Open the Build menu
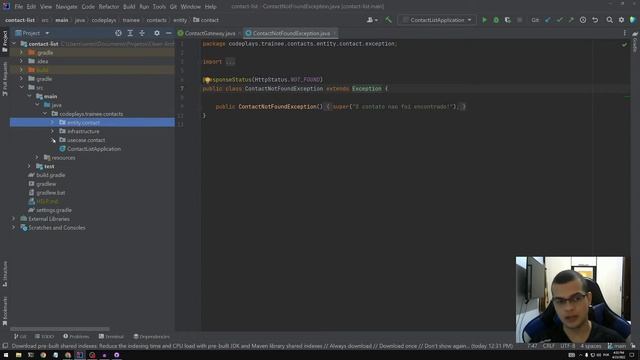 pyautogui.click(x=129, y=7)
